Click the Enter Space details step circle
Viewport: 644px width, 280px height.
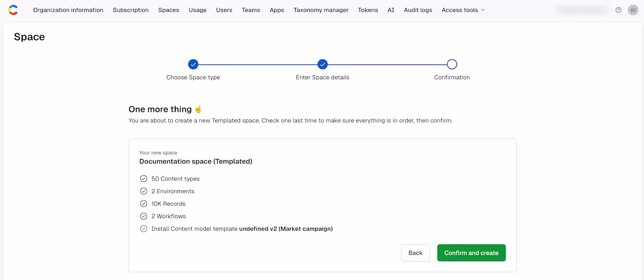[322, 64]
